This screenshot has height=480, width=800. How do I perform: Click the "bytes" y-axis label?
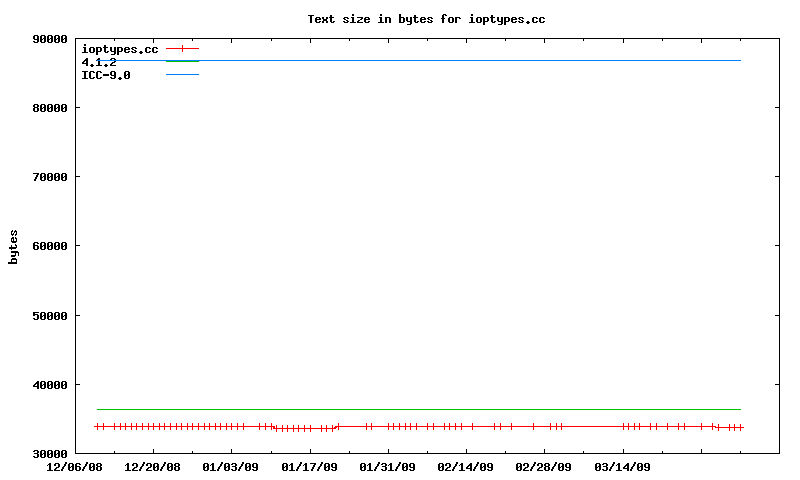pyautogui.click(x=13, y=246)
